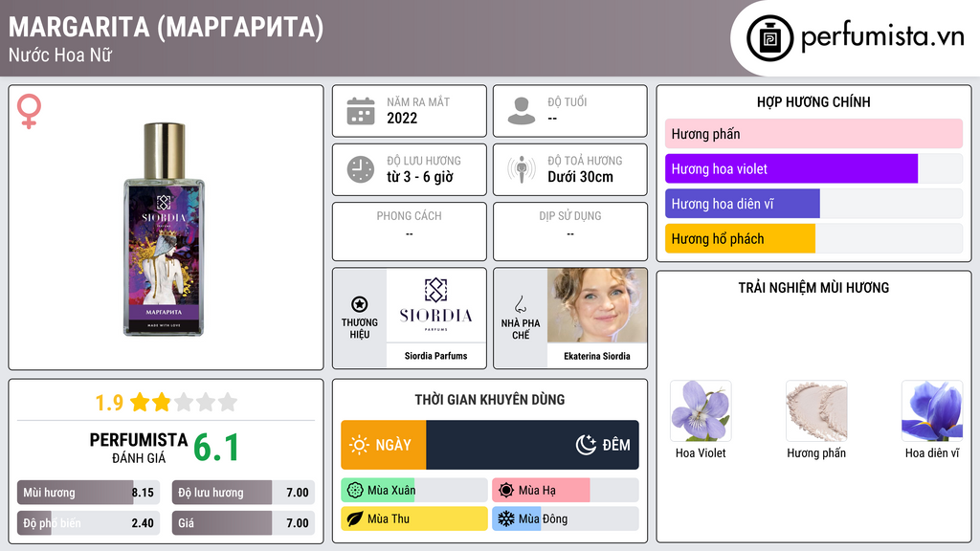
Task: Open the Hương phấn note image
Action: click(x=816, y=411)
